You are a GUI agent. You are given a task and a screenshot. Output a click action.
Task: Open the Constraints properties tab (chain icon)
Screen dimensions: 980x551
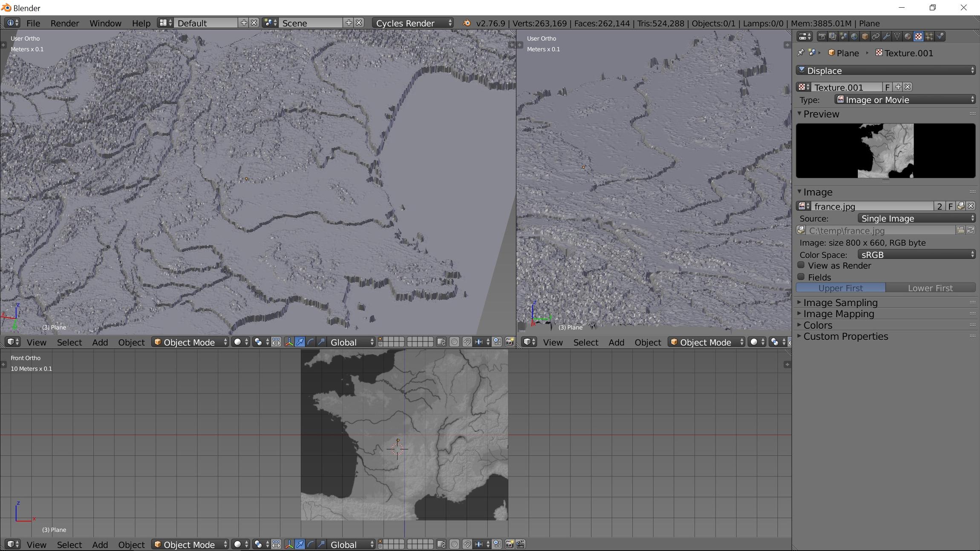(x=875, y=37)
